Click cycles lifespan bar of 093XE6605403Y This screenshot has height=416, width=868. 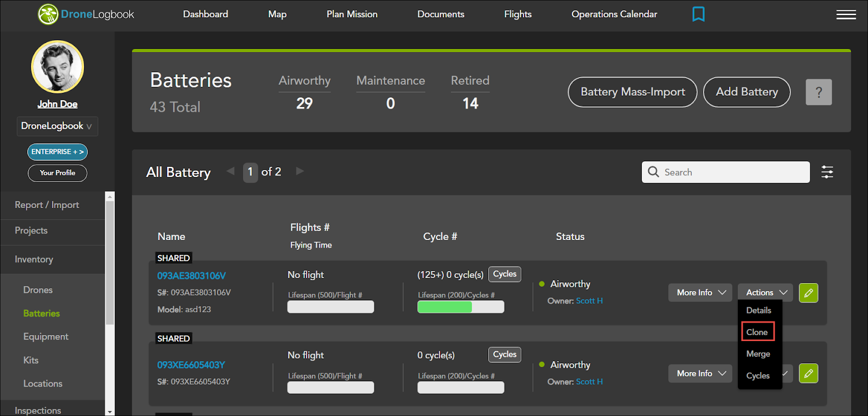pos(461,387)
